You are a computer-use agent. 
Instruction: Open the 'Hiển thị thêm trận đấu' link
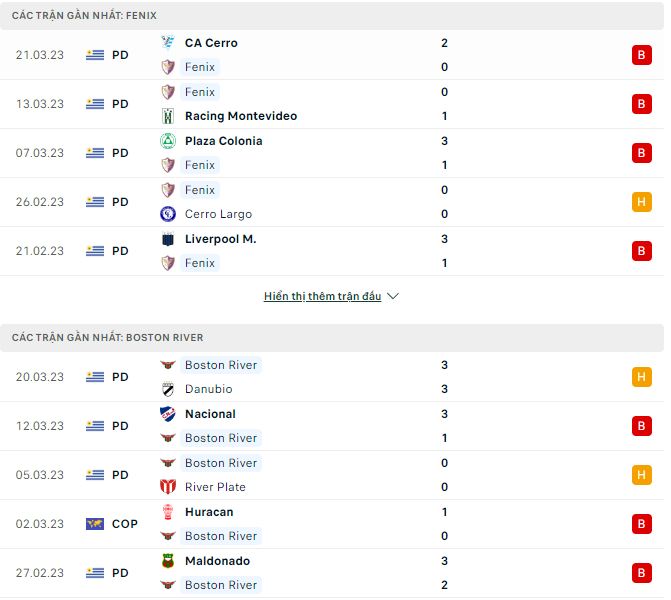[322, 297]
